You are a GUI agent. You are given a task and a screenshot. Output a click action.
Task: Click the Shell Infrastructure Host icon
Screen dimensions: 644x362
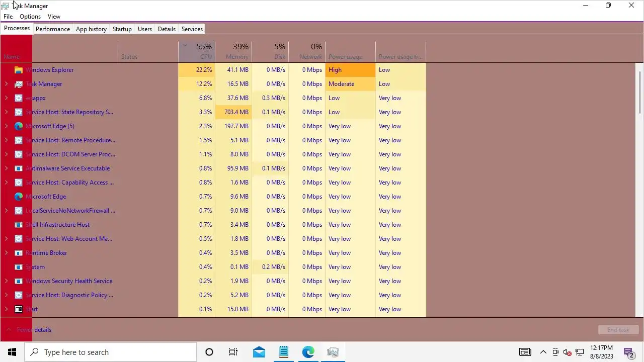(19, 225)
